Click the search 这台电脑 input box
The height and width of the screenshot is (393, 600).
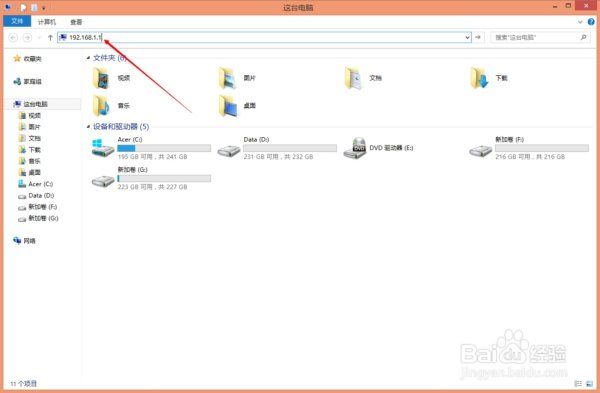pyautogui.click(x=536, y=38)
